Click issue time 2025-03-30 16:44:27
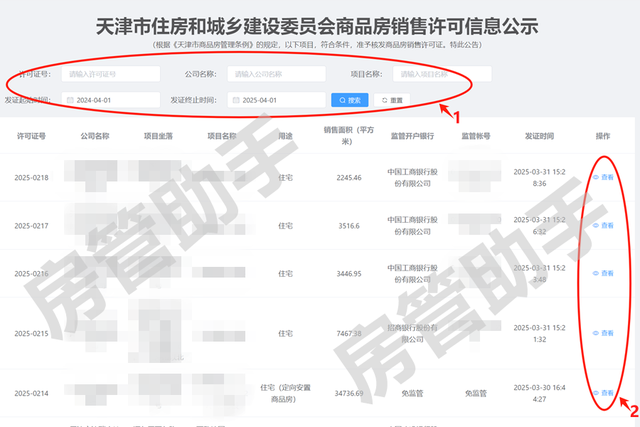This screenshot has width=640, height=427. (x=539, y=393)
